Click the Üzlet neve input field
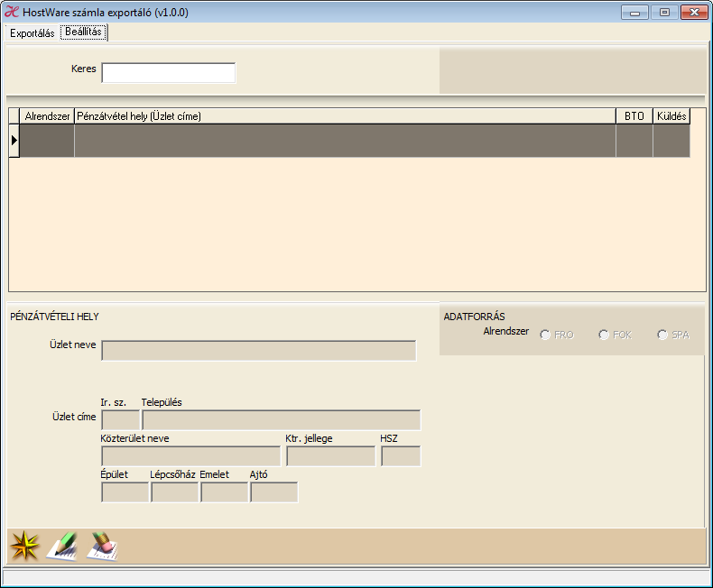This screenshot has width=713, height=588. pyautogui.click(x=259, y=350)
